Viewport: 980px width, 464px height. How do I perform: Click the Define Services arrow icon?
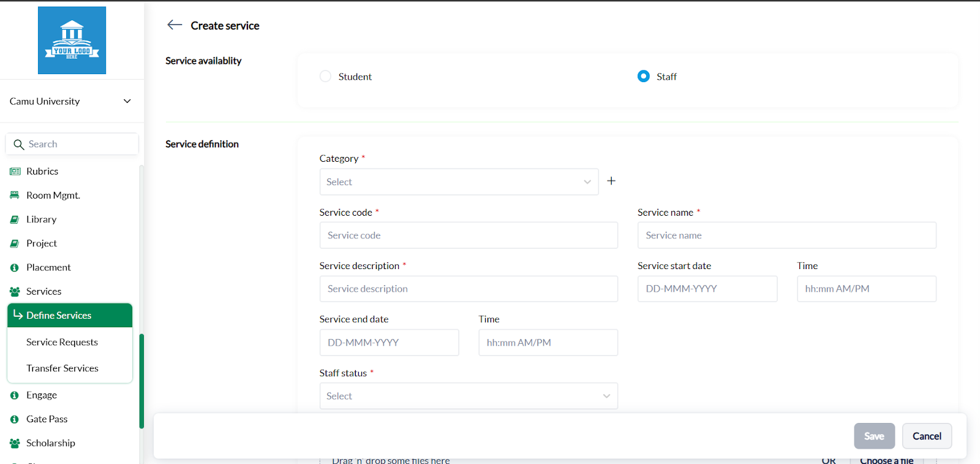pyautogui.click(x=18, y=314)
